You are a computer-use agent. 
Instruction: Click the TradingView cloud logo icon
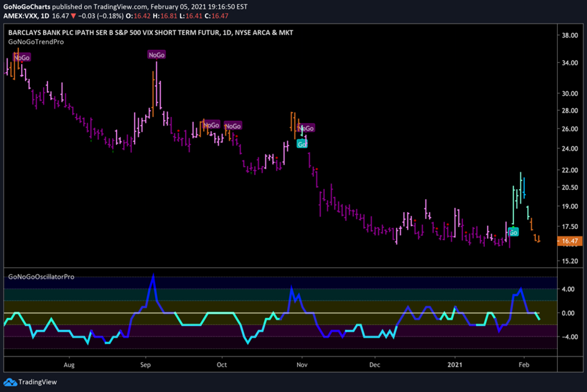coord(10,382)
